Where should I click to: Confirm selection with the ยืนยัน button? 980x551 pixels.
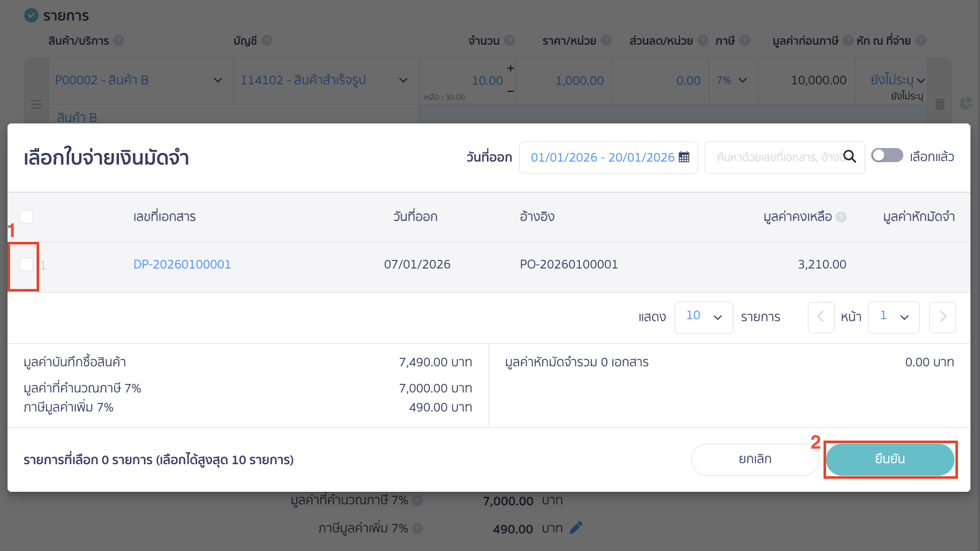point(890,459)
